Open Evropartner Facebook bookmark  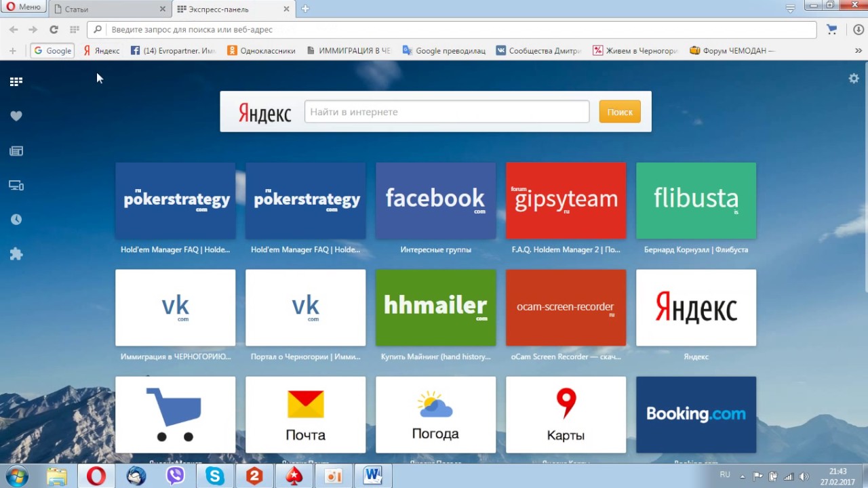coord(173,51)
